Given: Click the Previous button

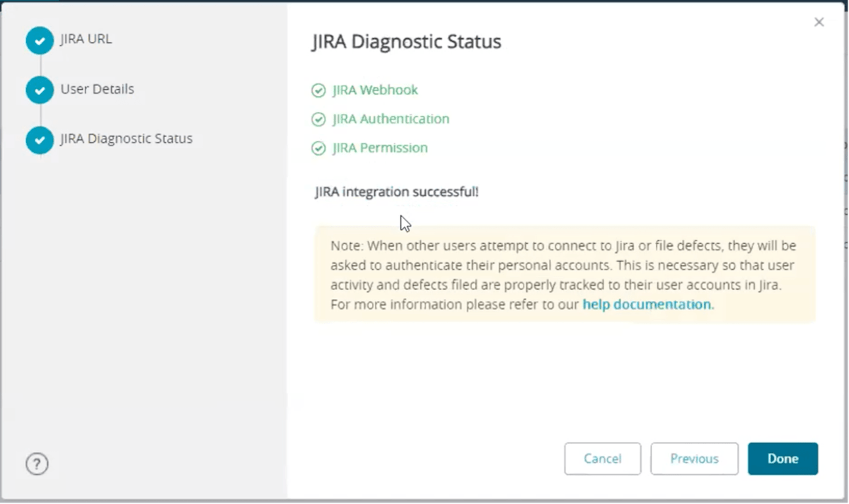Looking at the screenshot, I should click(694, 459).
